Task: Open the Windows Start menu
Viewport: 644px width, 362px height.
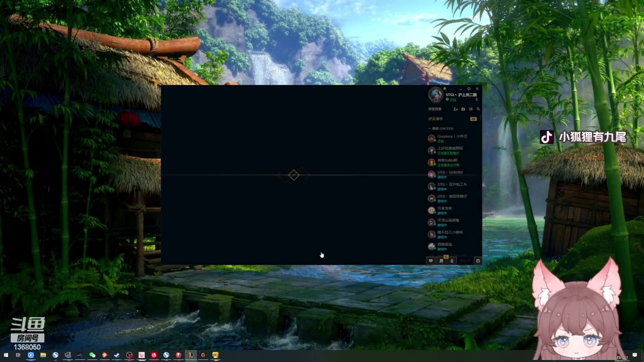Action: (6, 355)
